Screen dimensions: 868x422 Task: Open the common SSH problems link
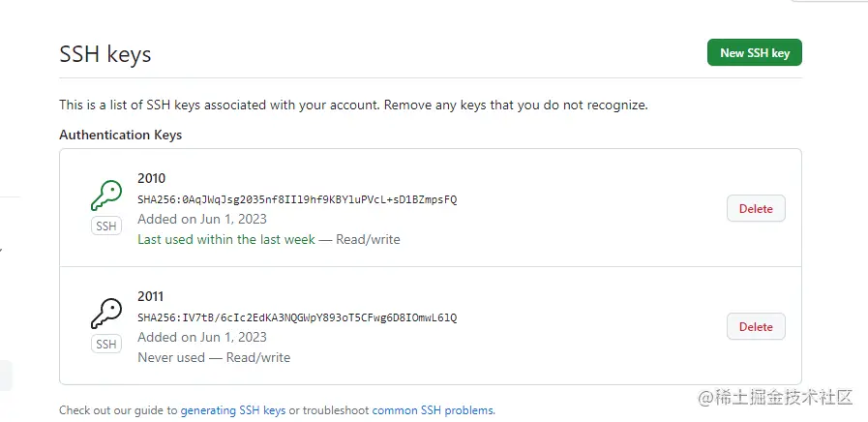(433, 410)
